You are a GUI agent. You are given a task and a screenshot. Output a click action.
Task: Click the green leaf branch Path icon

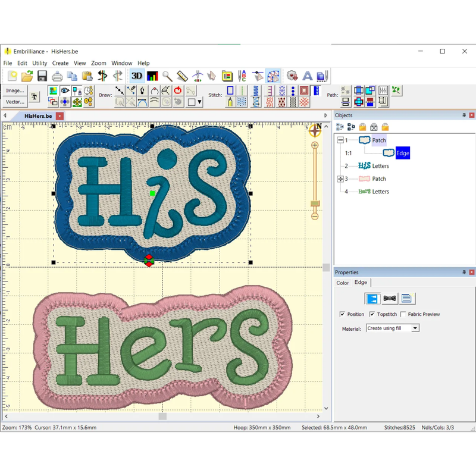[x=396, y=90]
